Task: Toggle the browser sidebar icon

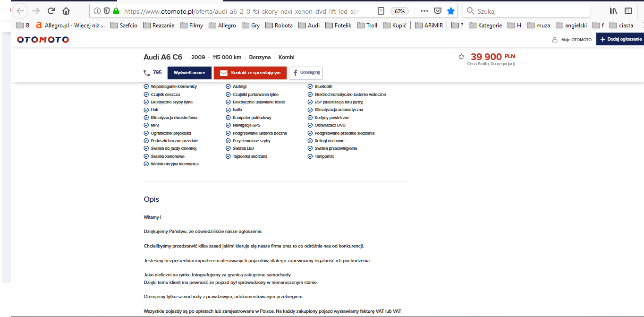Action: (628, 11)
